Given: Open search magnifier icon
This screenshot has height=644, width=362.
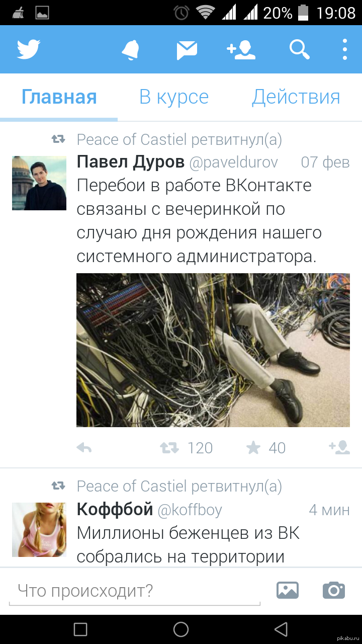Looking at the screenshot, I should point(299,49).
